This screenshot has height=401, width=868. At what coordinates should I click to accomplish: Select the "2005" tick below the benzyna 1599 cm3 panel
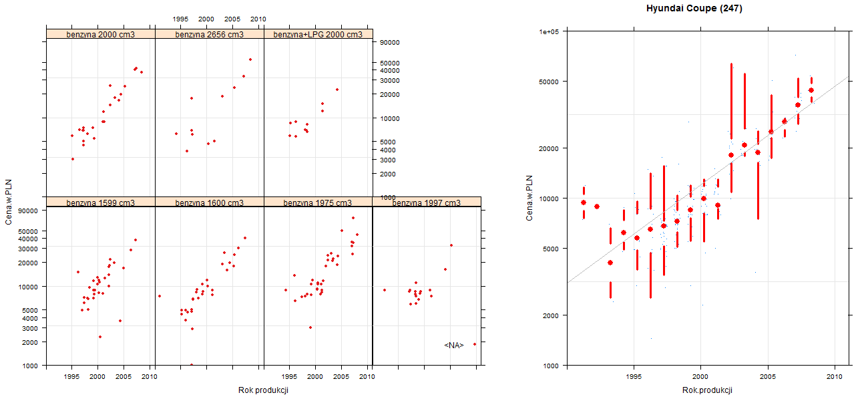(124, 376)
